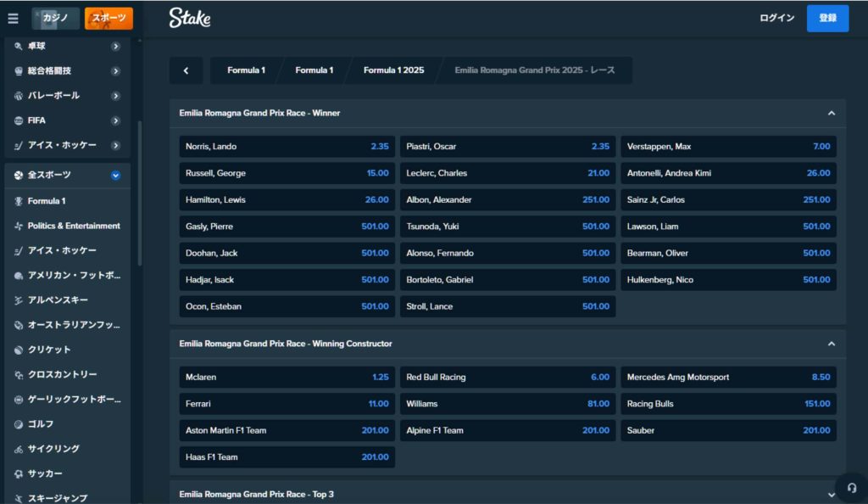Viewport: 868px width, 504px height.
Task: Click the sidebar vertical scrollbar
Action: click(x=140, y=193)
